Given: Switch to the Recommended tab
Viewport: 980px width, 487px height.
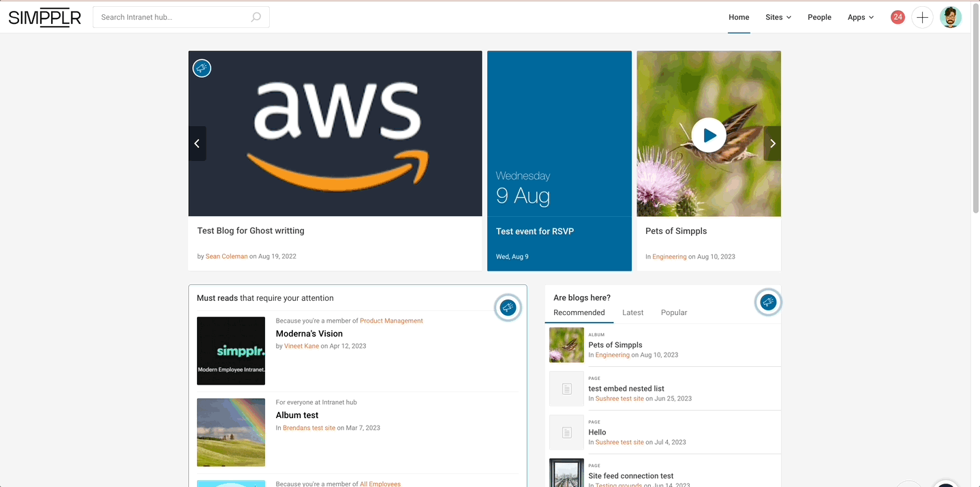Looking at the screenshot, I should pyautogui.click(x=579, y=312).
